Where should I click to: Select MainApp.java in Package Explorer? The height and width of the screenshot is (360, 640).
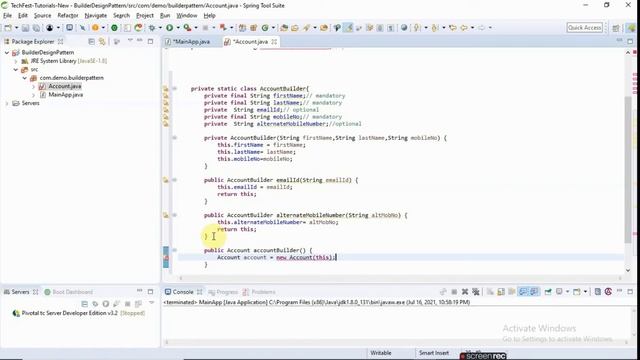coord(66,95)
